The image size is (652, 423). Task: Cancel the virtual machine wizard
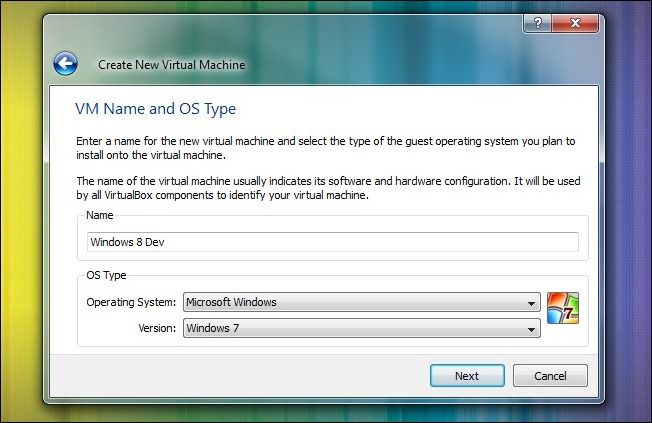tap(550, 376)
